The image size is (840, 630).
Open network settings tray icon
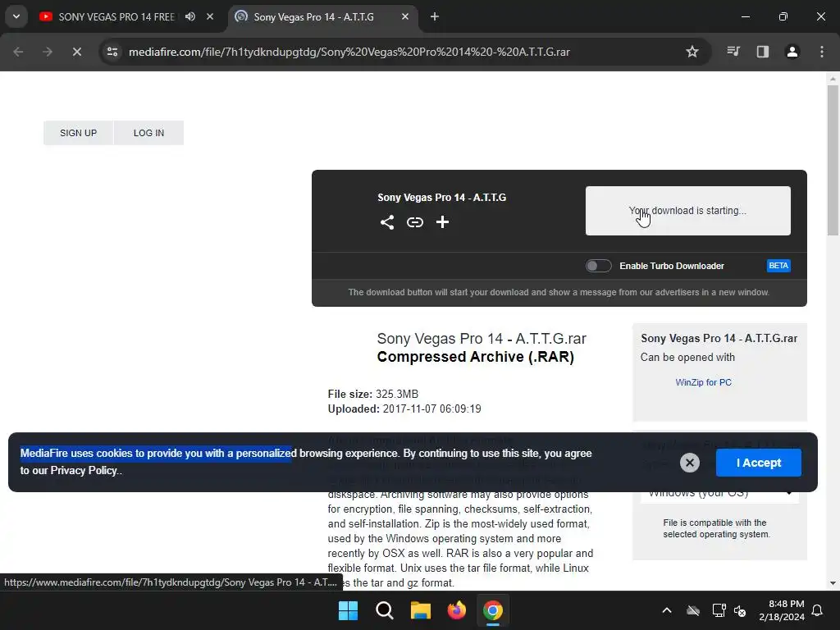(x=719, y=610)
